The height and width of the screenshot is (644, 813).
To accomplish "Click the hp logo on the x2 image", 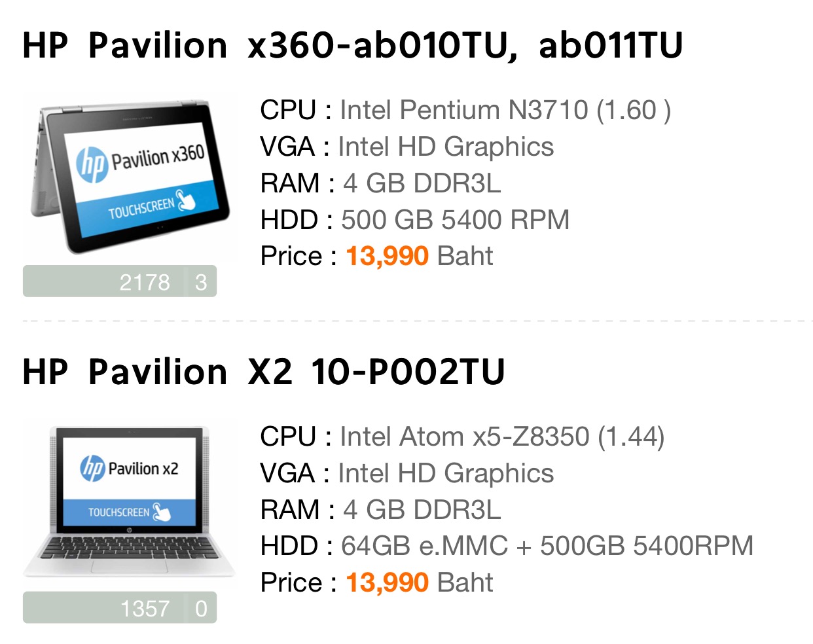I will [92, 469].
